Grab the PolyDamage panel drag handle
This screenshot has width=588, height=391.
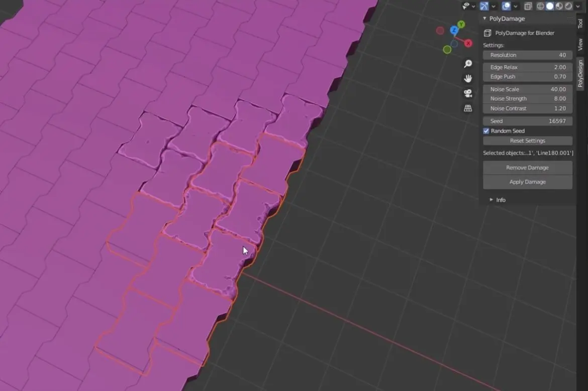570,19
